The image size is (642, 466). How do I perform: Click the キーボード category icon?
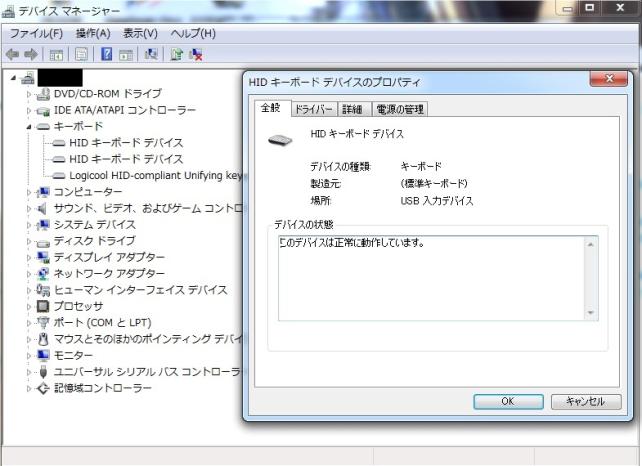pos(43,127)
